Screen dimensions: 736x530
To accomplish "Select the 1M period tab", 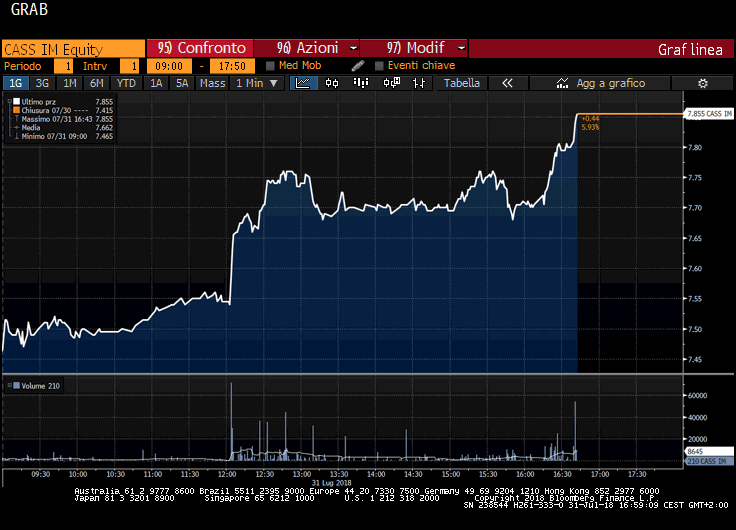I will coord(70,83).
